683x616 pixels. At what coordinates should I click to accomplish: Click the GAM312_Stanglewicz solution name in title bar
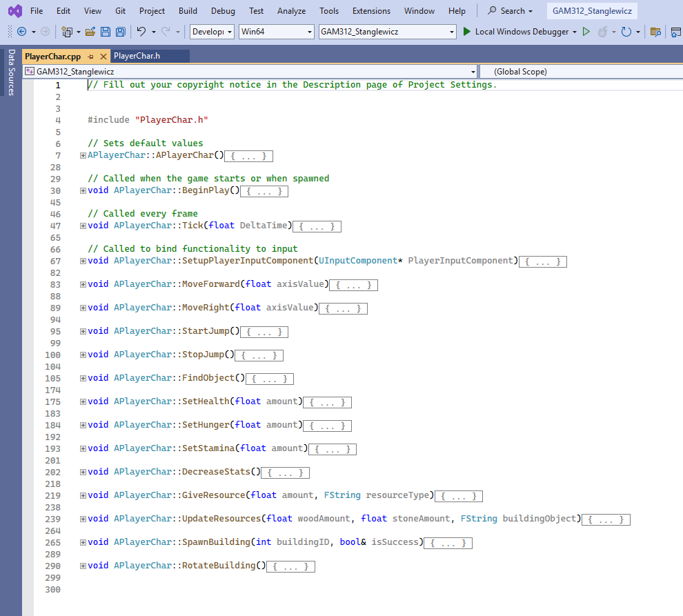coord(592,11)
